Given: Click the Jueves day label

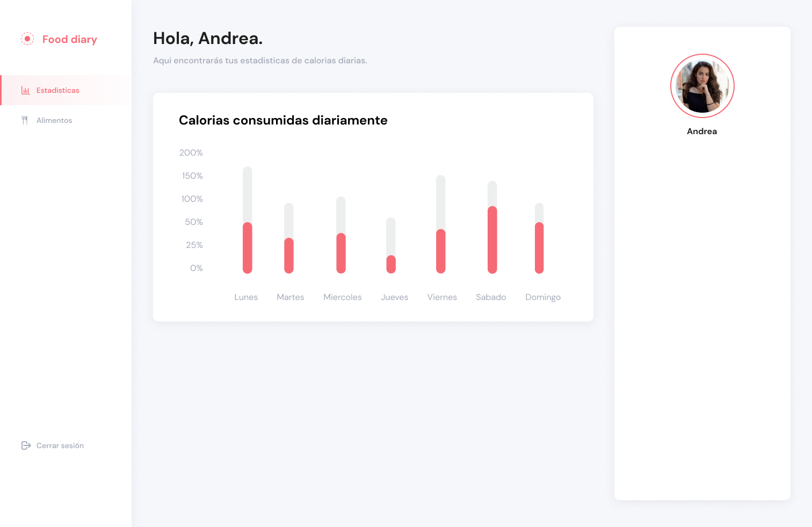Looking at the screenshot, I should [x=395, y=297].
